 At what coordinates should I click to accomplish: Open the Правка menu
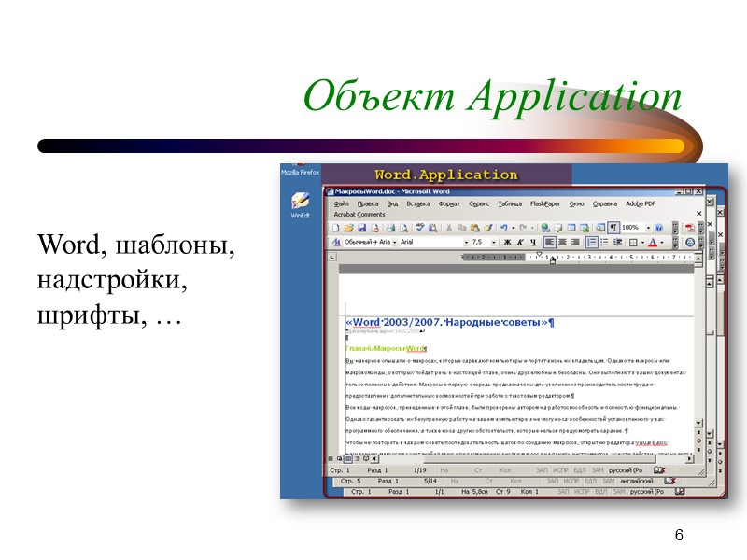pos(368,203)
